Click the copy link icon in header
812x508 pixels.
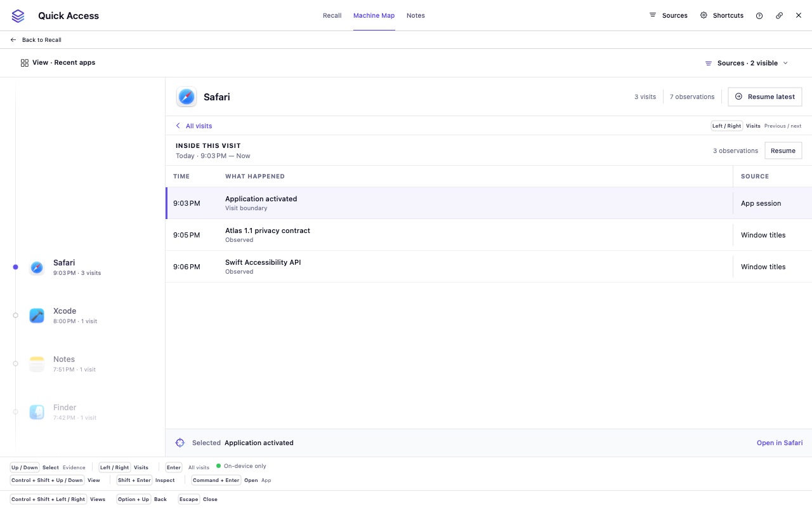tap(780, 16)
